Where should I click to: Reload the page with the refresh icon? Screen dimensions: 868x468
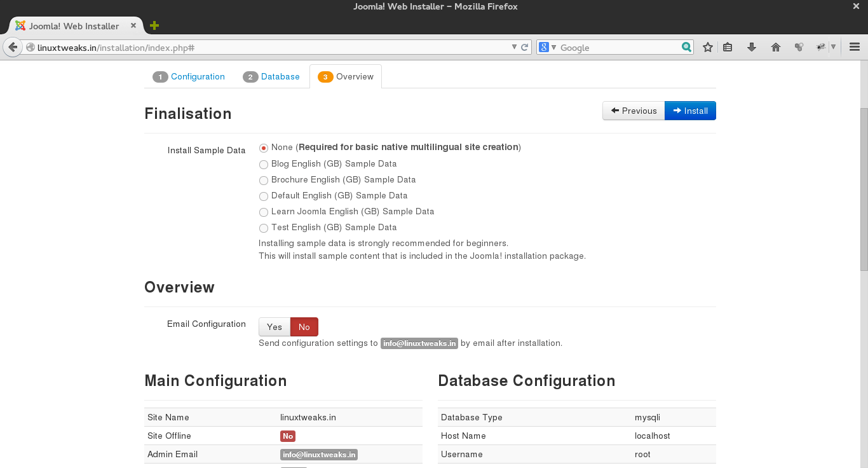(x=525, y=48)
